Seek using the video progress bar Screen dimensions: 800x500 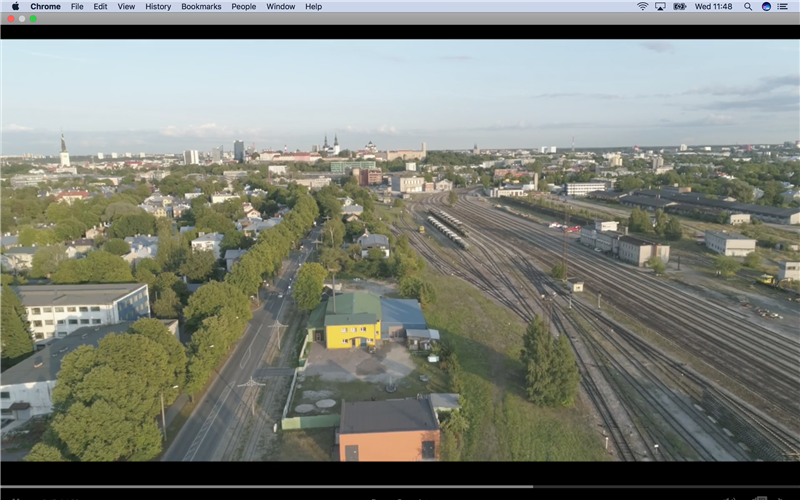coord(400,487)
